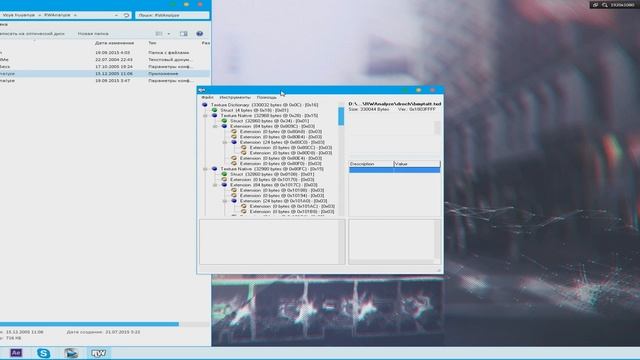640x360 pixels.
Task: Open After Effects from the taskbar
Action: pos(16,353)
